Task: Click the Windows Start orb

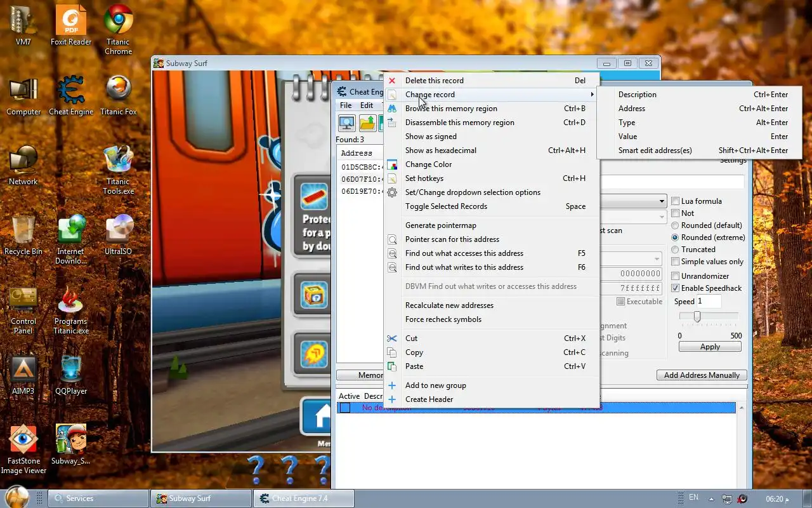Action: point(16,497)
